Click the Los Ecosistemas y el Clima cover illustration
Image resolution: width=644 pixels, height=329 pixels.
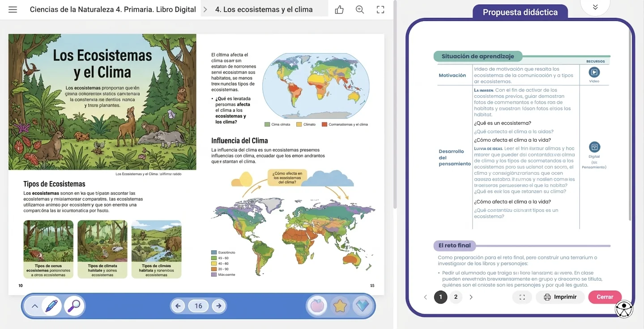[102, 102]
